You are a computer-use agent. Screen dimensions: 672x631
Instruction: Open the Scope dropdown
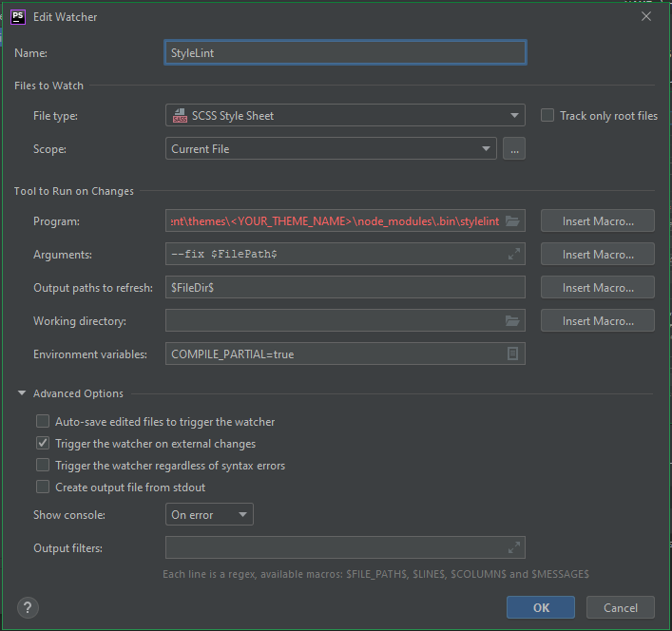[331, 148]
